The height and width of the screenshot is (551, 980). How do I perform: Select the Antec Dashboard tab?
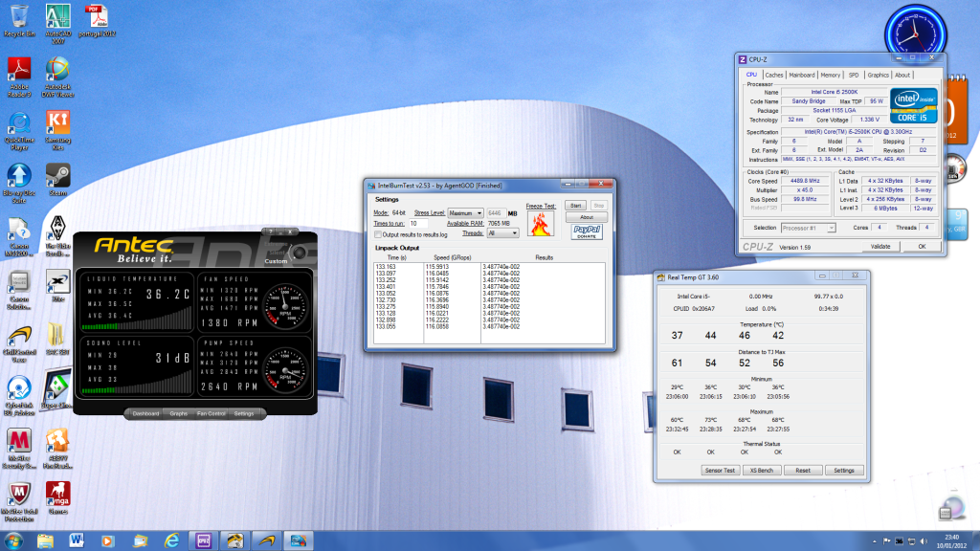pyautogui.click(x=145, y=413)
